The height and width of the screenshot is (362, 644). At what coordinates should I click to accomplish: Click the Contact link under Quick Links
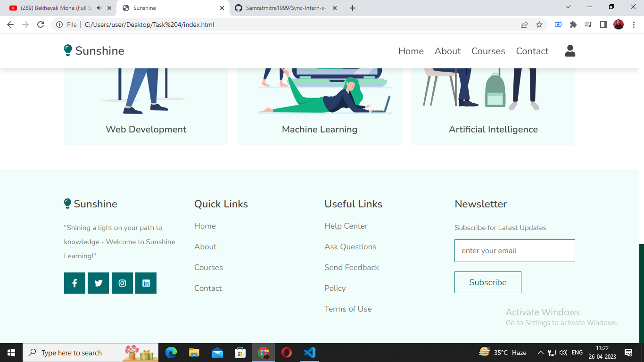click(x=208, y=288)
